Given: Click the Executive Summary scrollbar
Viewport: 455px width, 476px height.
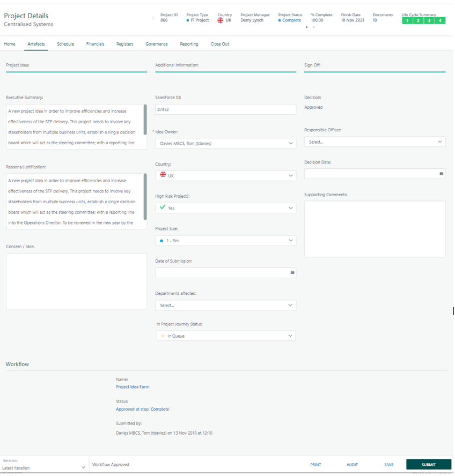Looking at the screenshot, I should point(145,120).
